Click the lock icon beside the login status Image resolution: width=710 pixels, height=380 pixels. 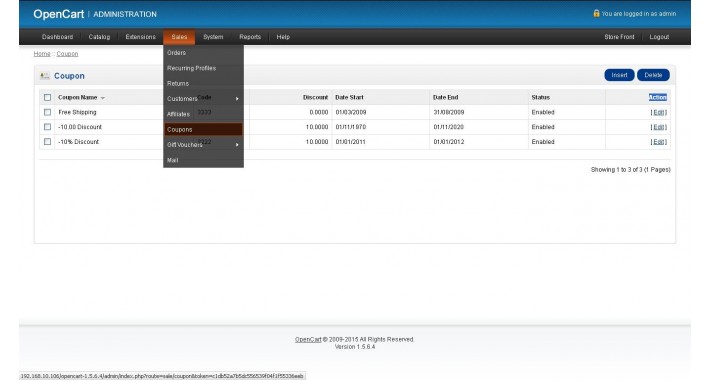[x=596, y=13]
